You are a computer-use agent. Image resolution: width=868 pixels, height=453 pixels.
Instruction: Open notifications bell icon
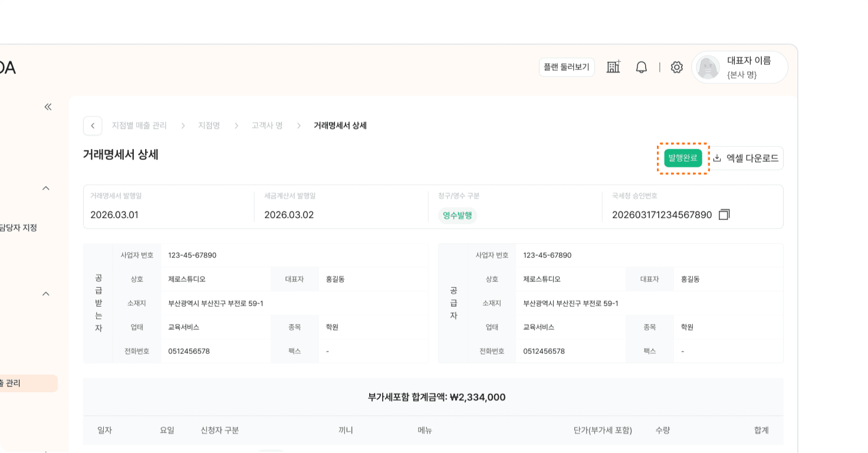coord(642,67)
